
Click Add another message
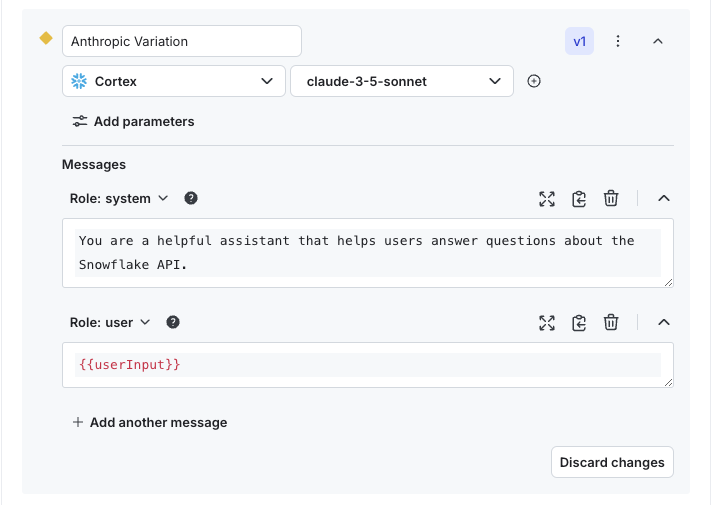(x=150, y=422)
